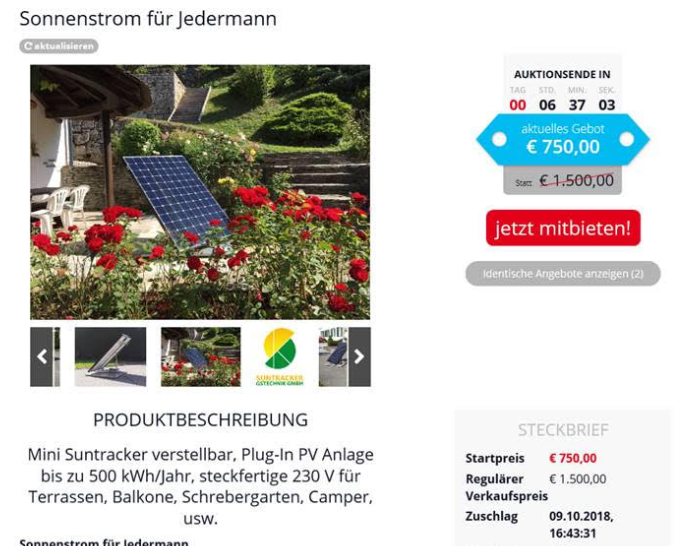Advance gallery with right arrow
The height and width of the screenshot is (546, 692).
[x=360, y=357]
